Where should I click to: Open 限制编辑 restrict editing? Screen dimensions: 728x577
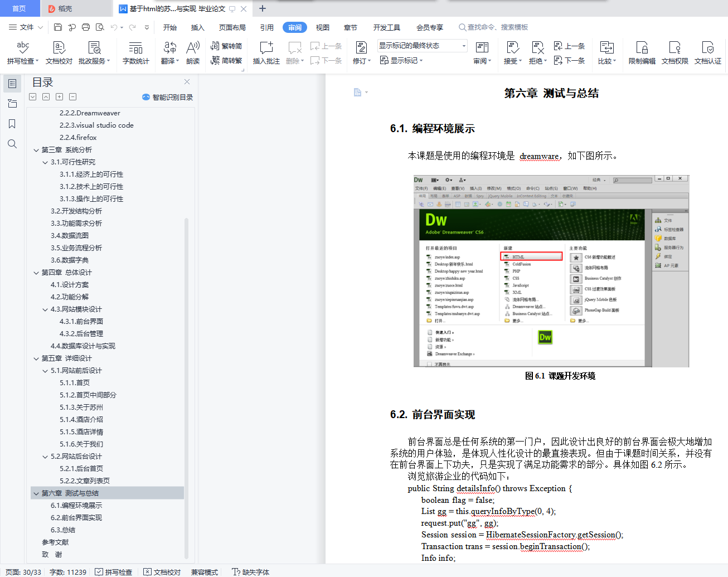(642, 53)
